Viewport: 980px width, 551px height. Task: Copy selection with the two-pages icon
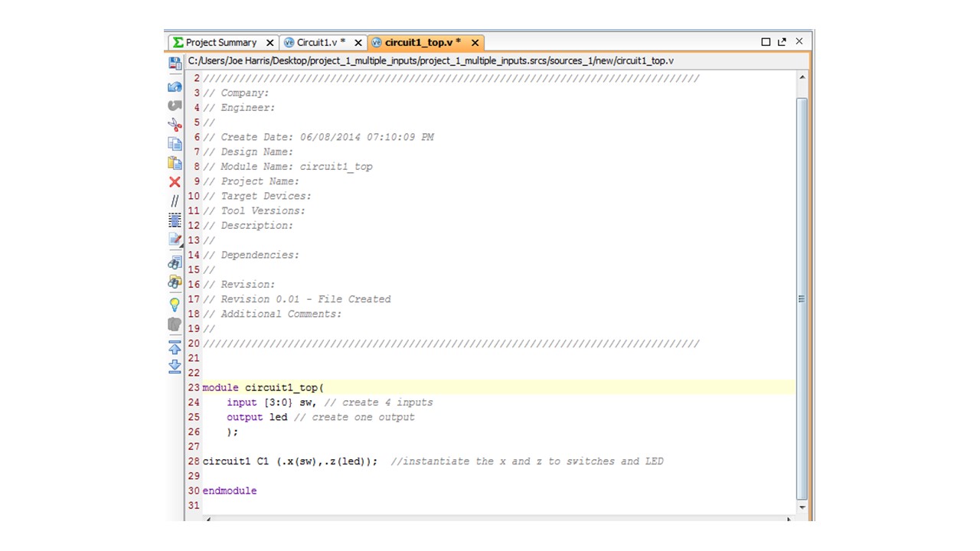(x=175, y=144)
